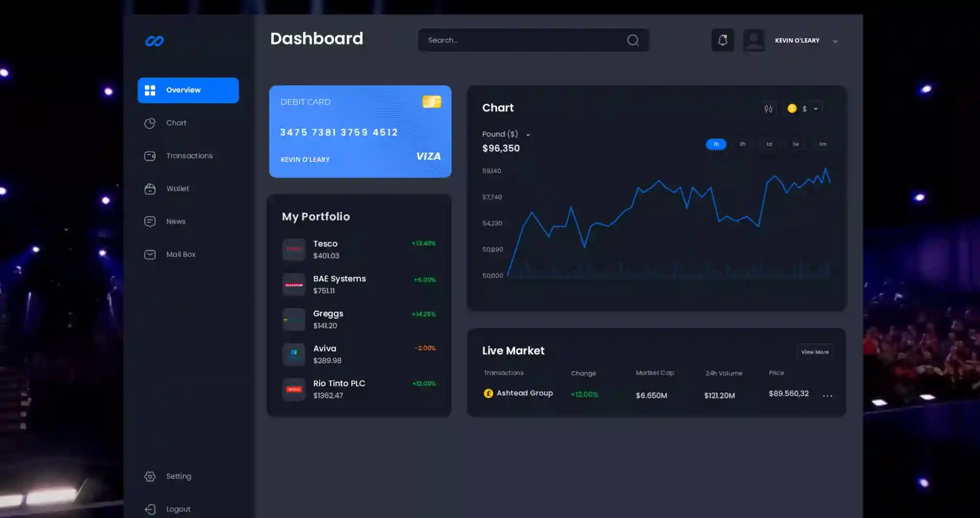Viewport: 980px width, 518px height.
Task: Click the Setting gear icon
Action: (150, 476)
